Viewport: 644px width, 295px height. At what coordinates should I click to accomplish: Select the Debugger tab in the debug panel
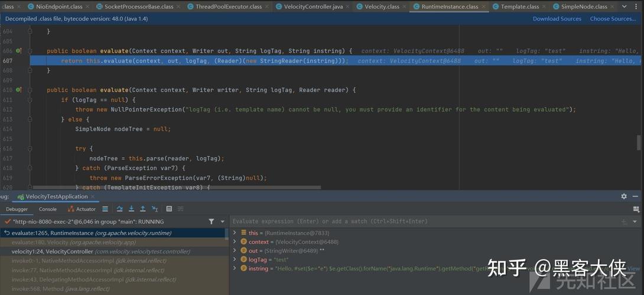tap(17, 209)
